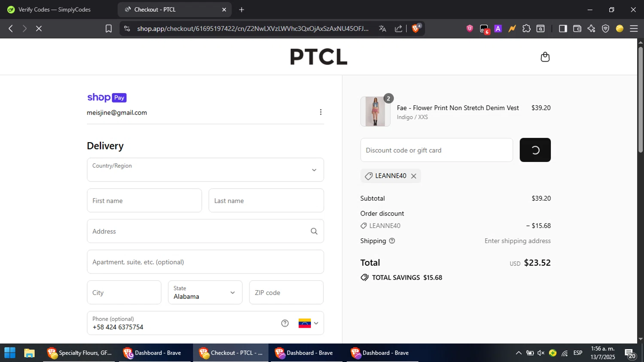
Task: Open the Country/Region dropdown
Action: click(205, 170)
